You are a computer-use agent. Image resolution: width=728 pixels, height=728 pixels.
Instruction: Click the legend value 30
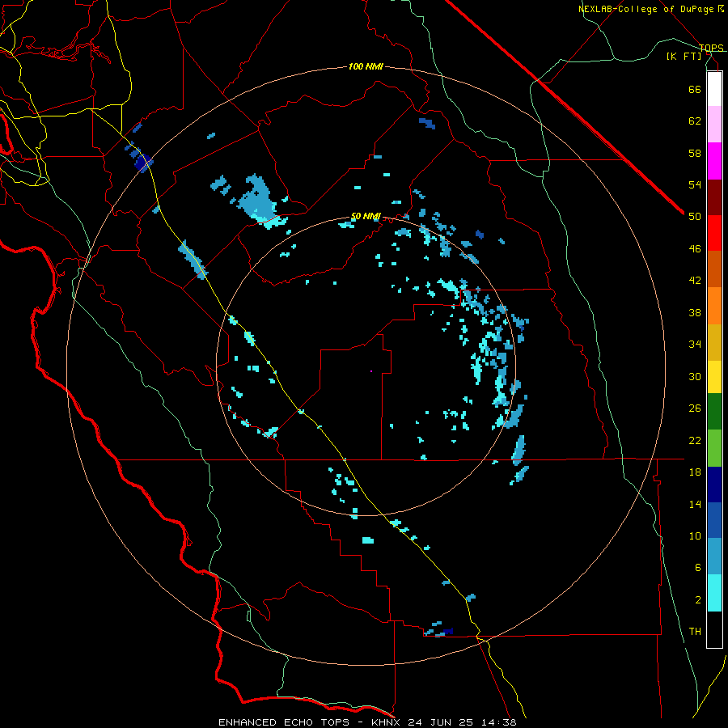pos(695,376)
